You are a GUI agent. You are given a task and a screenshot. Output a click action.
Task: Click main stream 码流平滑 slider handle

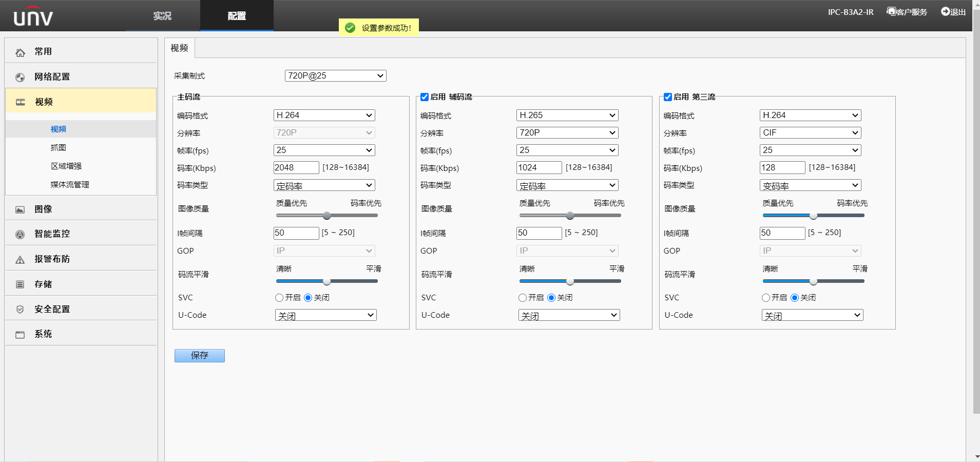[327, 281]
